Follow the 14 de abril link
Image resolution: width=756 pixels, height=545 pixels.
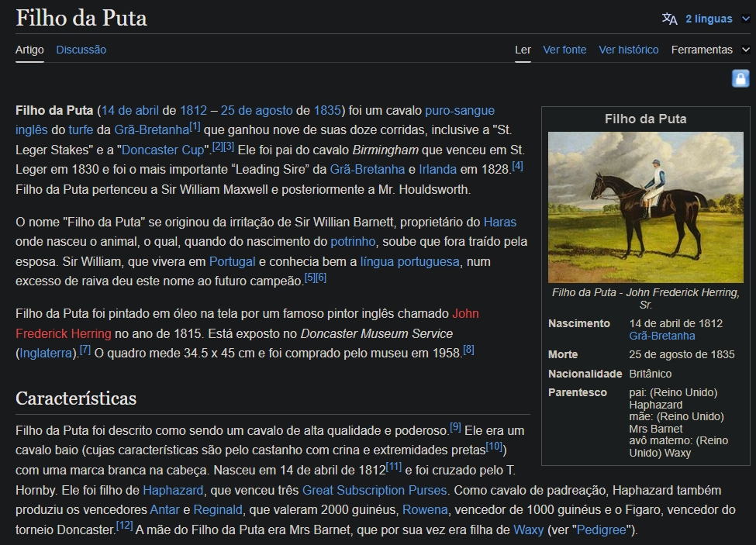129,110
